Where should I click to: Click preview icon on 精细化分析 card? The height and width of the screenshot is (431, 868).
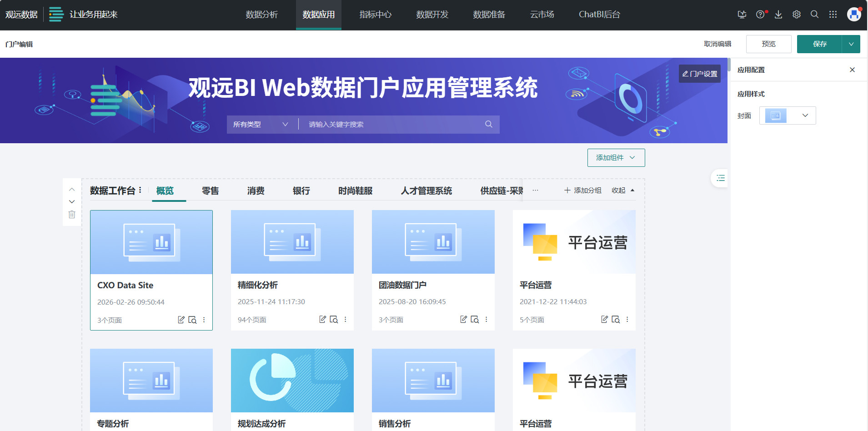pos(334,320)
